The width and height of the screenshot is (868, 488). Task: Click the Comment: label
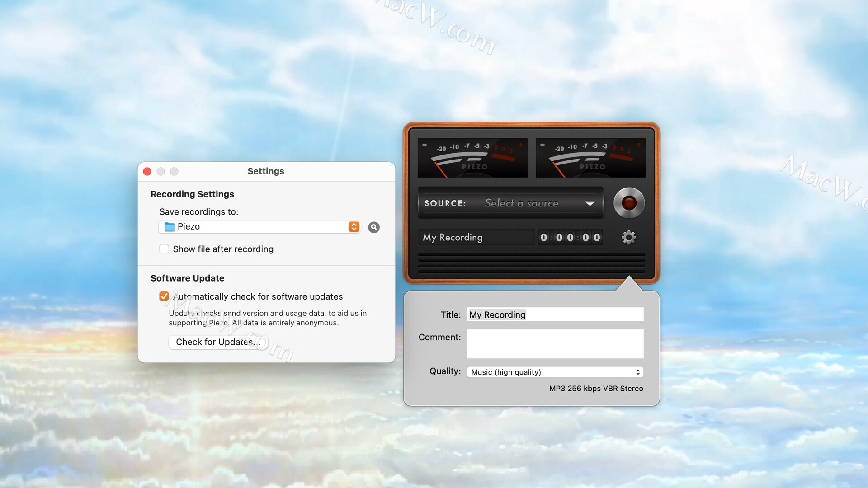click(x=439, y=337)
